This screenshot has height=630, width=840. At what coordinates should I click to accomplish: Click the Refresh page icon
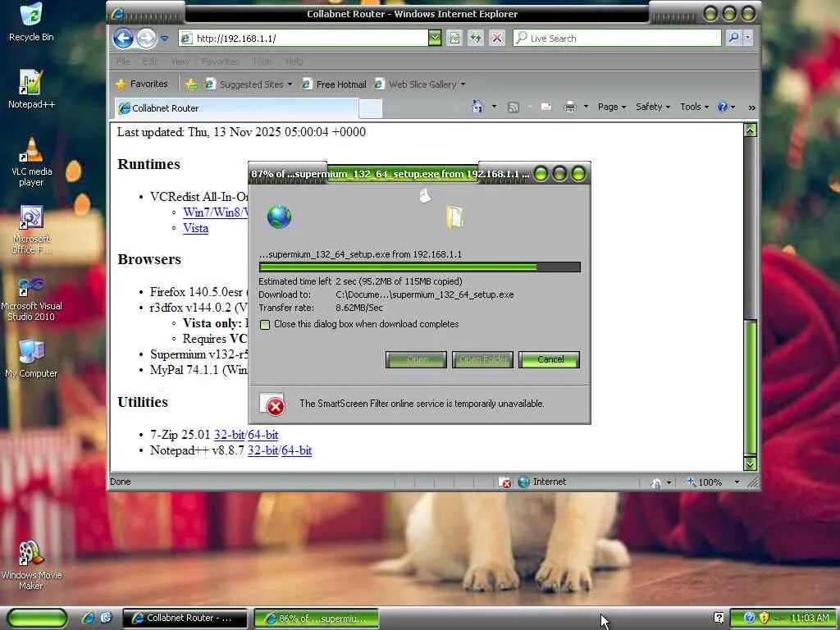pyautogui.click(x=475, y=38)
